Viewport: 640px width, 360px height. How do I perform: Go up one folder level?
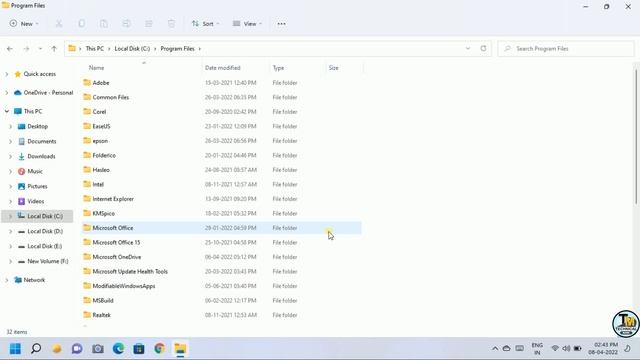54,49
